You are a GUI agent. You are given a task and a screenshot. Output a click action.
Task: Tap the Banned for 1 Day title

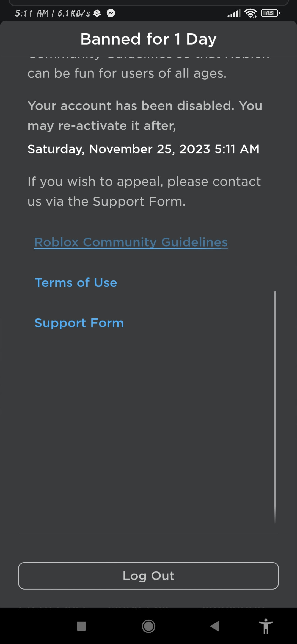click(148, 39)
